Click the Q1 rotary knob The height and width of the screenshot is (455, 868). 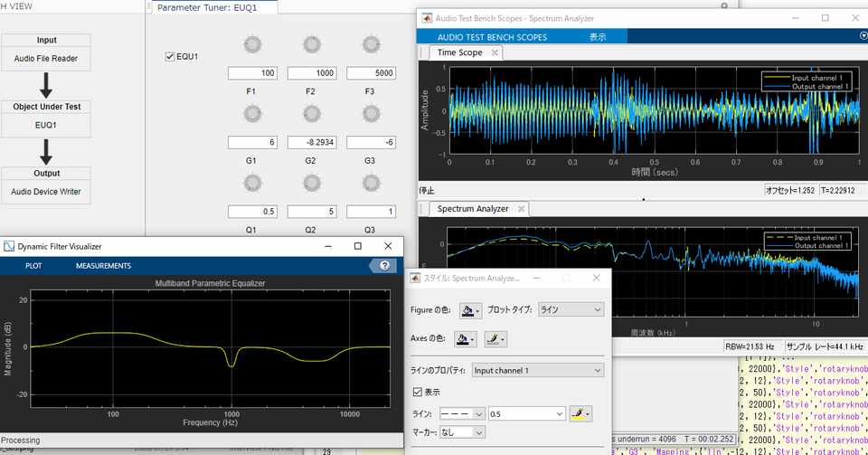click(252, 183)
